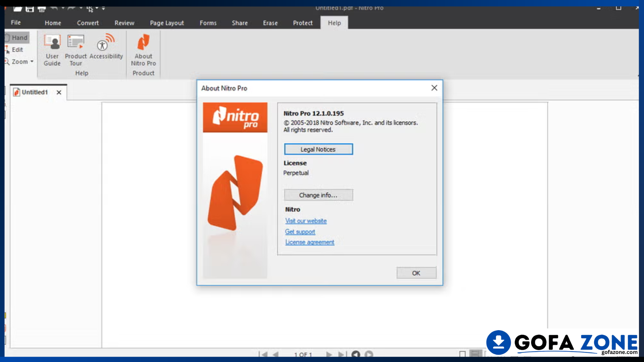Select the Edit tool
The image size is (644, 362).
click(x=14, y=50)
